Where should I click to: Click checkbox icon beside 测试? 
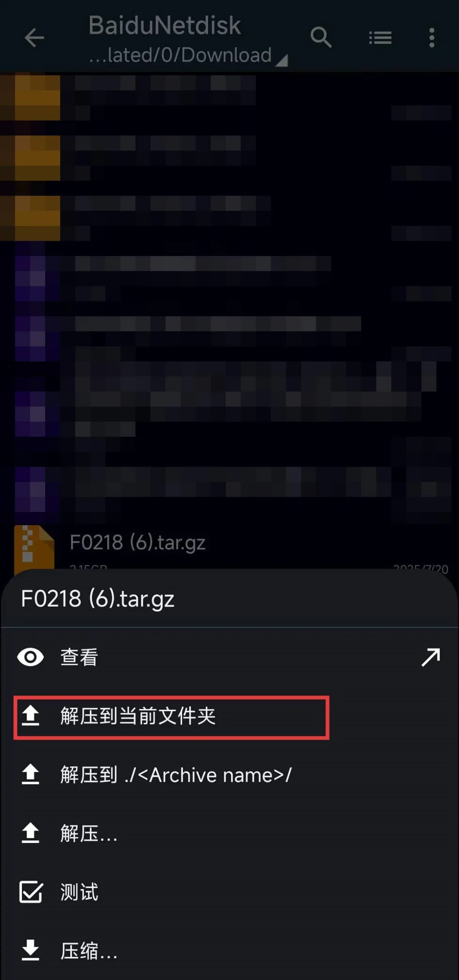tap(31, 892)
